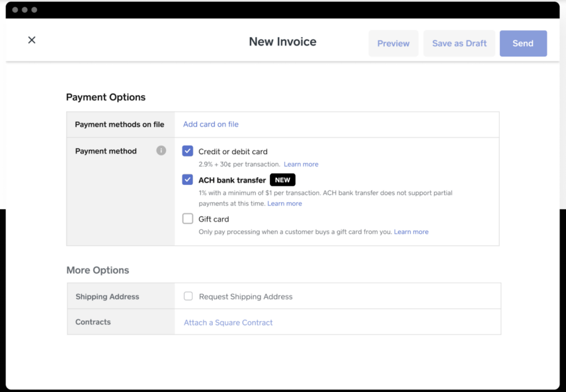566x392 pixels.
Task: Enable the Gift card payment method
Action: coord(187,219)
